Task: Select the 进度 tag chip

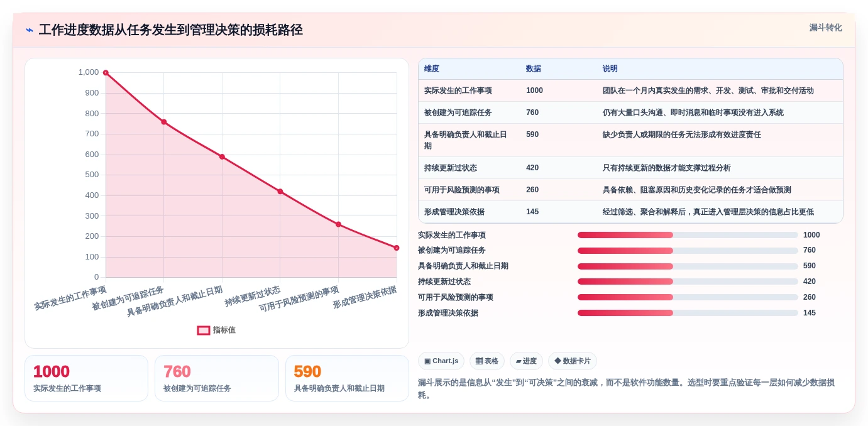Action: click(526, 361)
